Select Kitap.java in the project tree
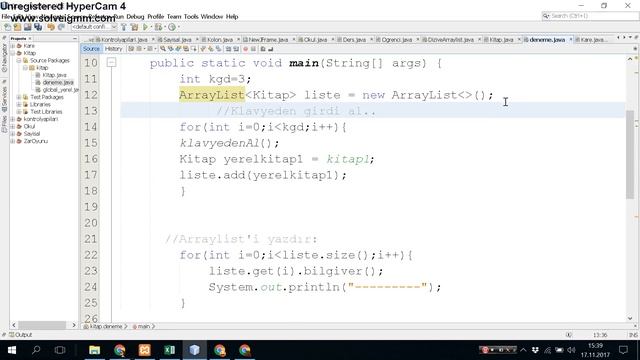This screenshot has height=360, width=640. click(54, 75)
